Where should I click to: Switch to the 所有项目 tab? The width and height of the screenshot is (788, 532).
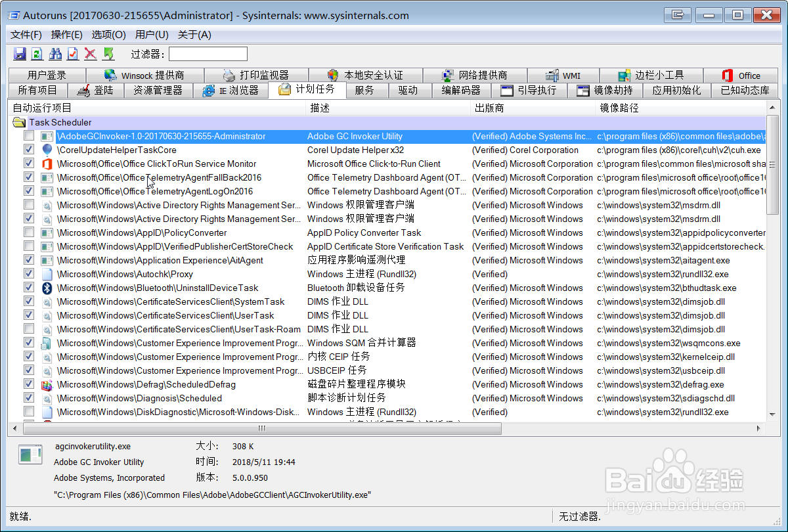[37, 91]
